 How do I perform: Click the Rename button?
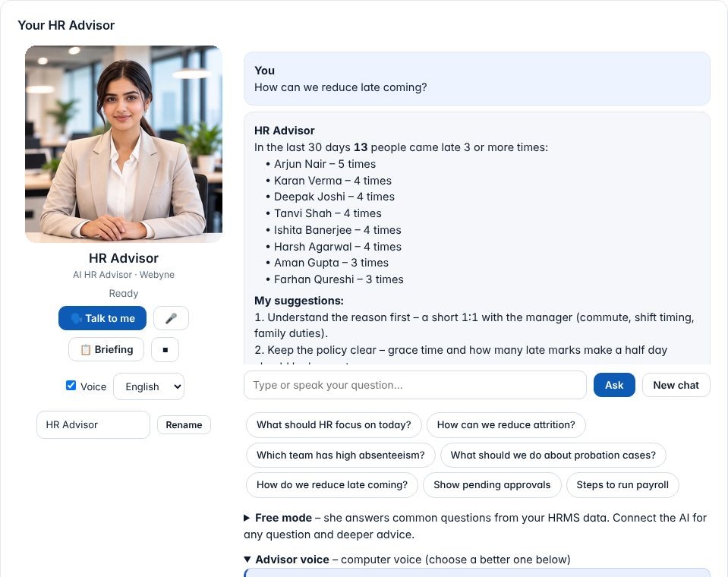184,424
